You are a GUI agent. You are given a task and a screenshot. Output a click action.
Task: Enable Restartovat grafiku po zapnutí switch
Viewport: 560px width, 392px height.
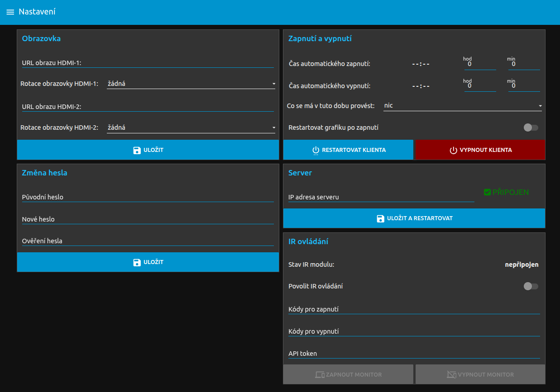point(531,128)
